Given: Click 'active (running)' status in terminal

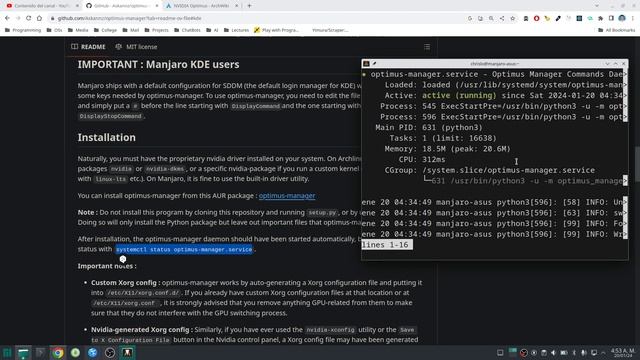Looking at the screenshot, I should point(459,96).
